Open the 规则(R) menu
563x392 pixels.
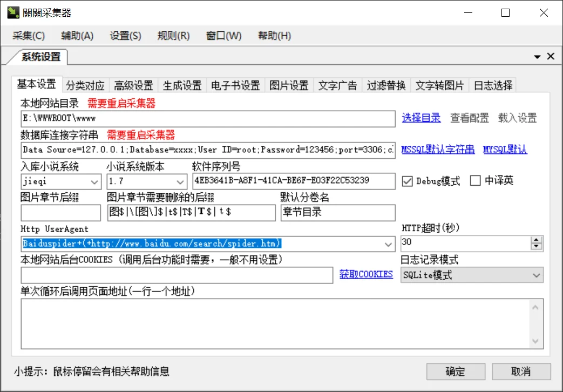(x=173, y=36)
